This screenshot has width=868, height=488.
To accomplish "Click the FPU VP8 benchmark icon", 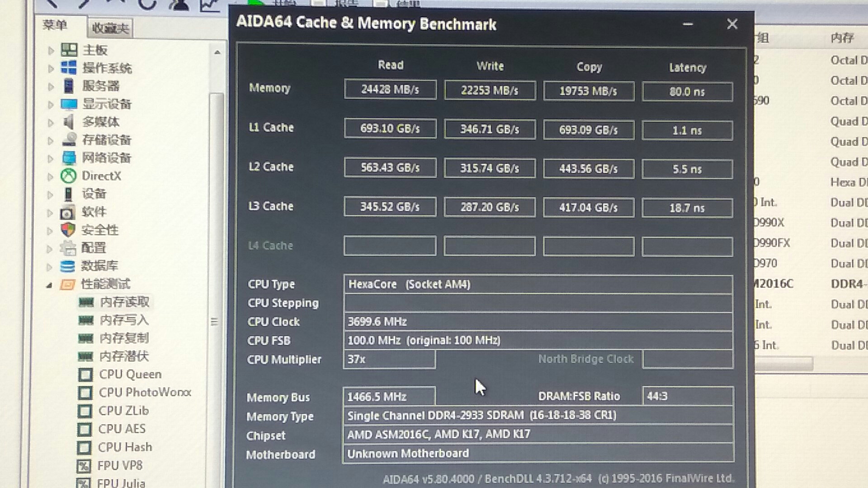I will [84, 466].
